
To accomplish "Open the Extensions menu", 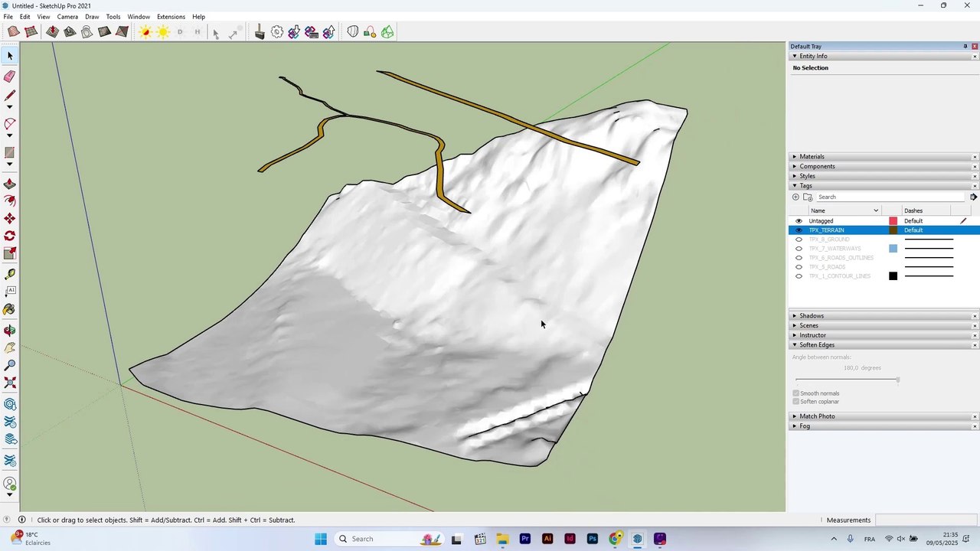I will [x=171, y=17].
